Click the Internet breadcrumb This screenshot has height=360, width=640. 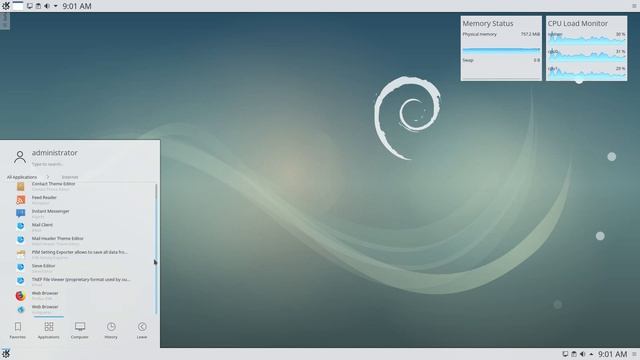coord(70,177)
